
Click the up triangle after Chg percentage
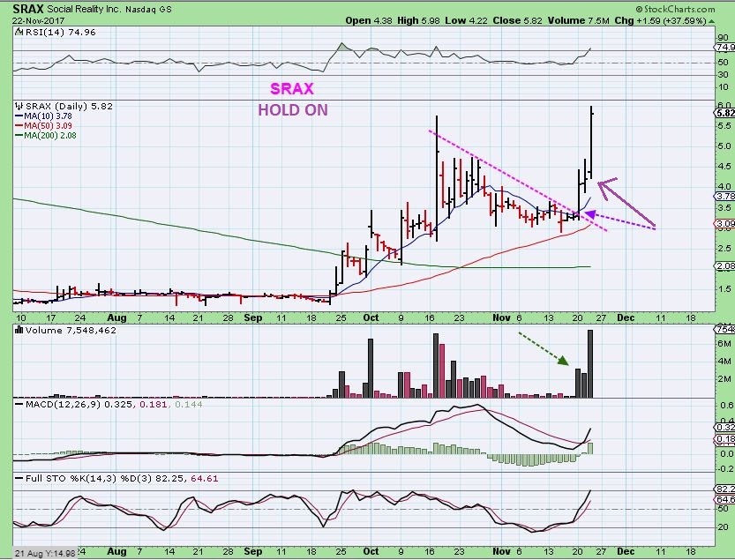point(711,21)
